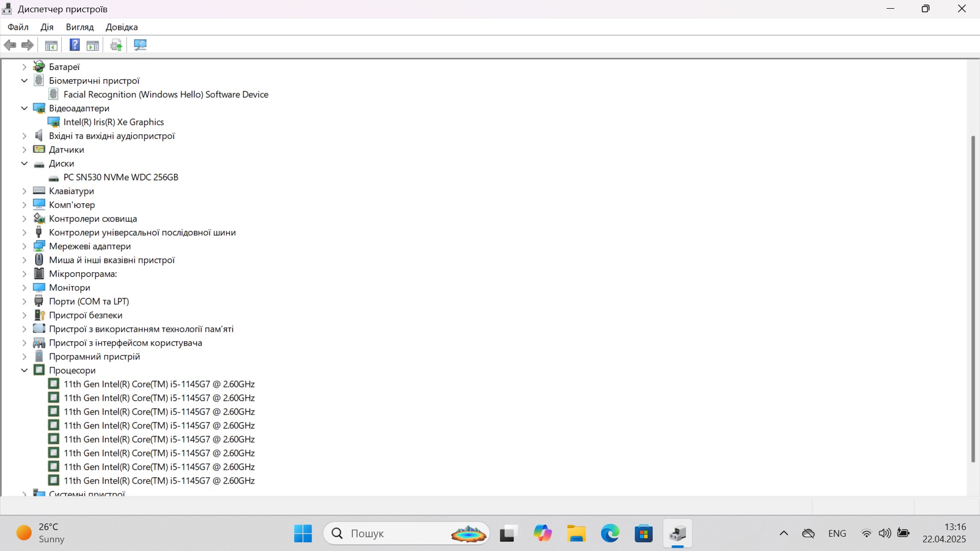Expand the Клавіатури category

pyautogui.click(x=24, y=191)
